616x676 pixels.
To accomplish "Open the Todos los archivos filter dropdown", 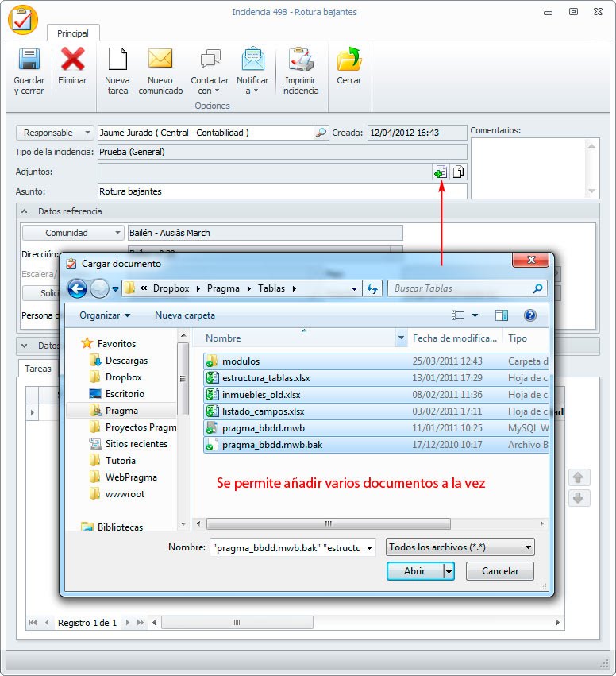I will click(460, 547).
